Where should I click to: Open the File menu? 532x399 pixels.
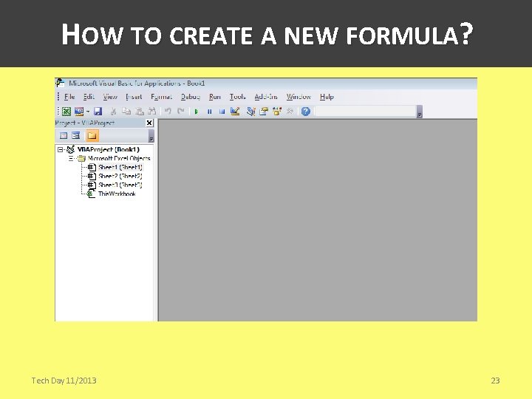tap(69, 97)
